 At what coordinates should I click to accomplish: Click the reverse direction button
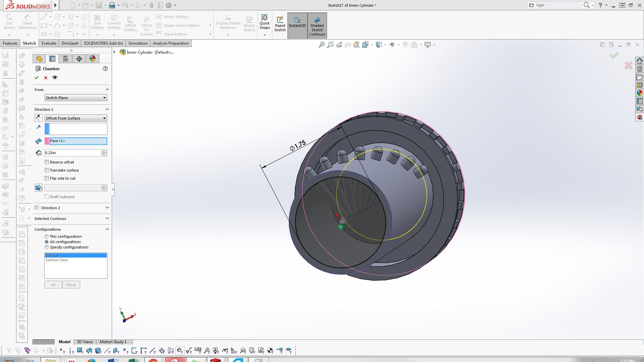39,118
